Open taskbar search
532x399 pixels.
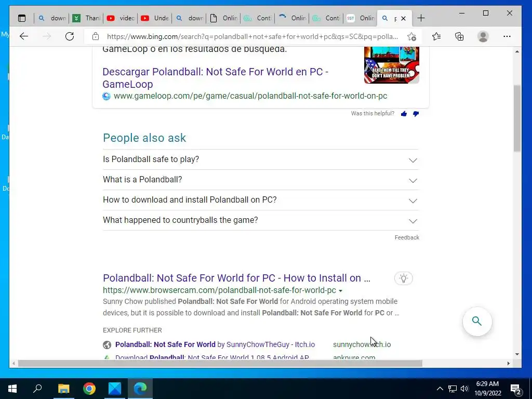click(x=37, y=389)
